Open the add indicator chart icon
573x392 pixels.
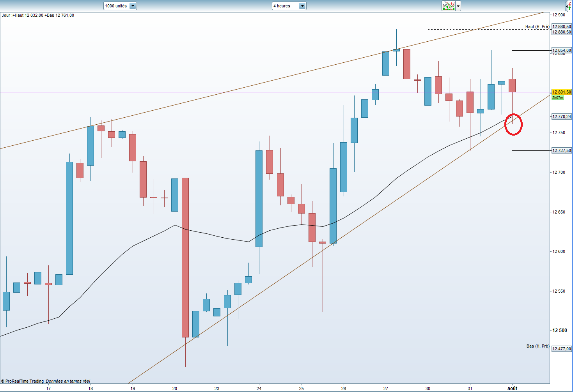449,6
